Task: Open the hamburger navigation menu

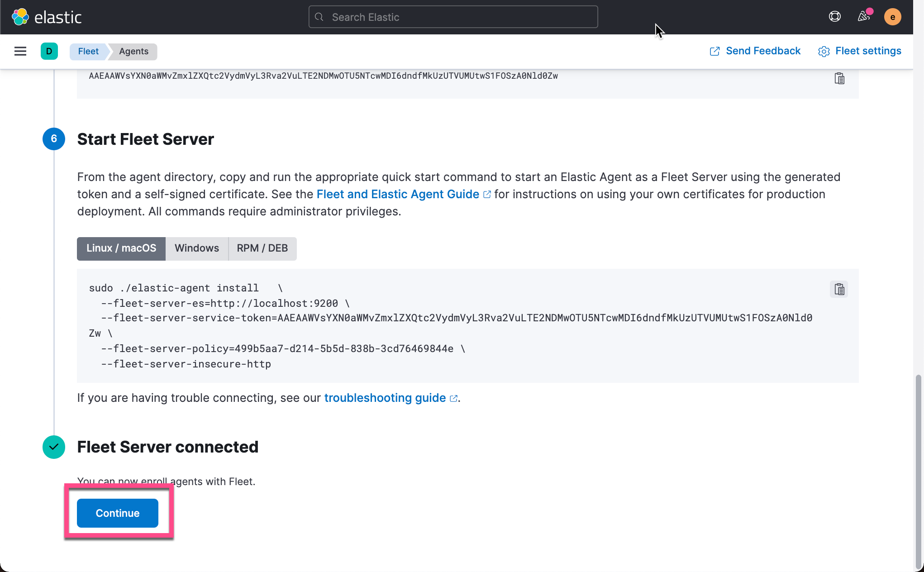Action: click(20, 51)
